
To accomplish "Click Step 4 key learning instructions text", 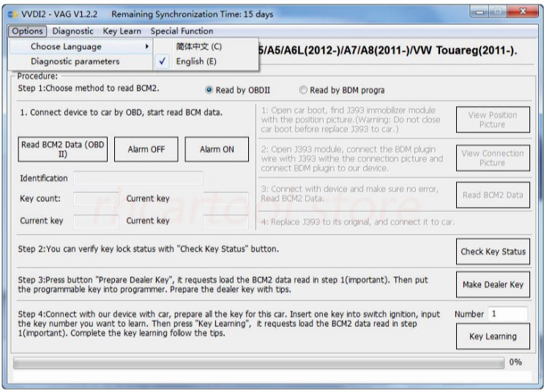I will coord(229,323).
